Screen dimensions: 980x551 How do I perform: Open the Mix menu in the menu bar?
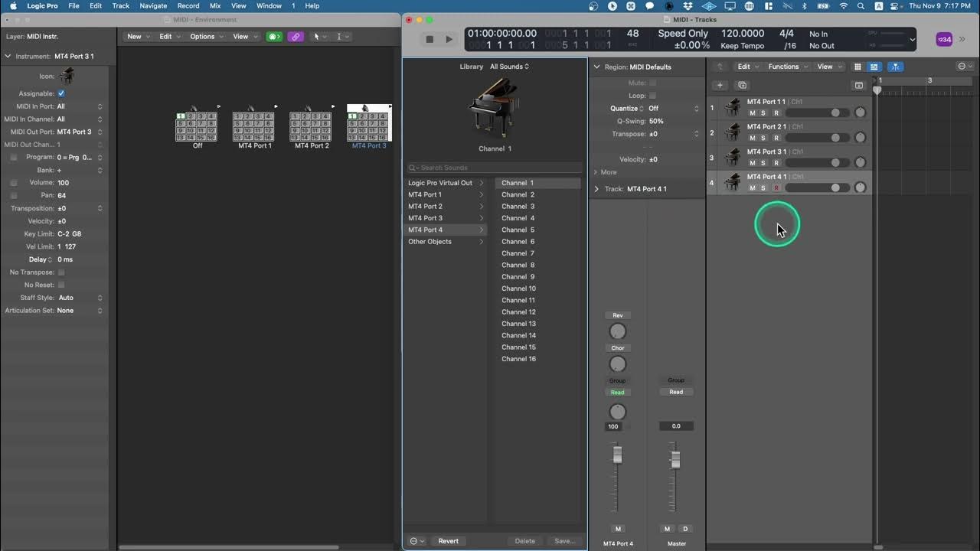pos(215,5)
